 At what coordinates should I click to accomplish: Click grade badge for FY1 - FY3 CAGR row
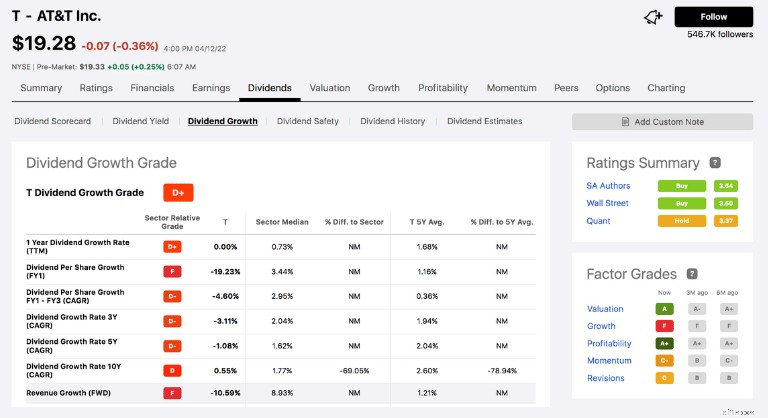point(172,296)
